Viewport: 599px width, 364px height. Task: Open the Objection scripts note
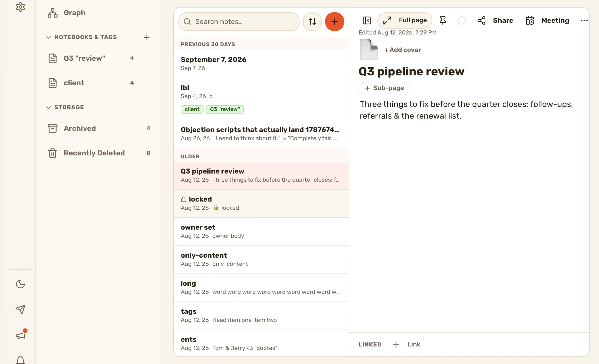click(261, 134)
